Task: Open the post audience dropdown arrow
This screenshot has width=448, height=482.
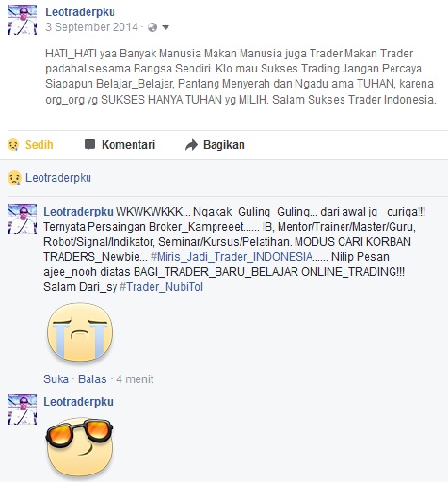Action: [x=166, y=27]
